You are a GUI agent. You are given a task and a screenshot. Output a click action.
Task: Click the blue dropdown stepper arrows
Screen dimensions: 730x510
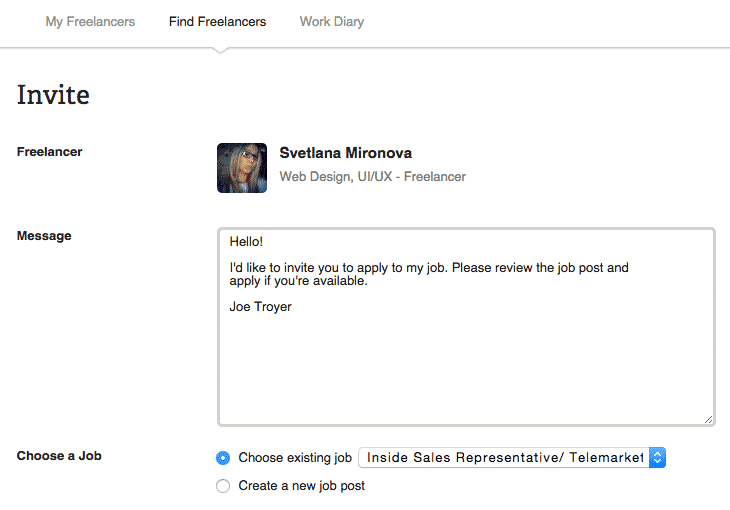[x=657, y=457]
